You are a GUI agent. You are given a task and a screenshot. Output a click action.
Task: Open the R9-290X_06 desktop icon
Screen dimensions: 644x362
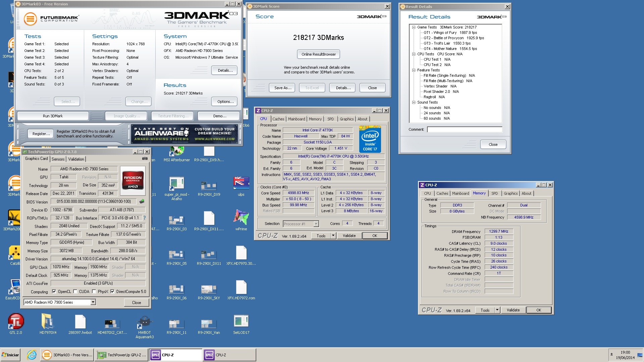pyautogui.click(x=176, y=292)
